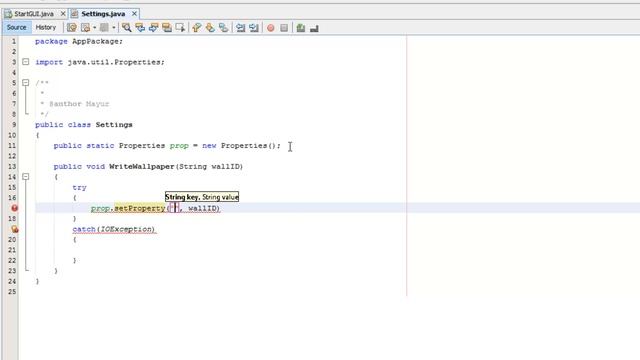Image resolution: width=640 pixels, height=360 pixels.
Task: Click the 'public class' keywords on line 9
Action: [63, 125]
